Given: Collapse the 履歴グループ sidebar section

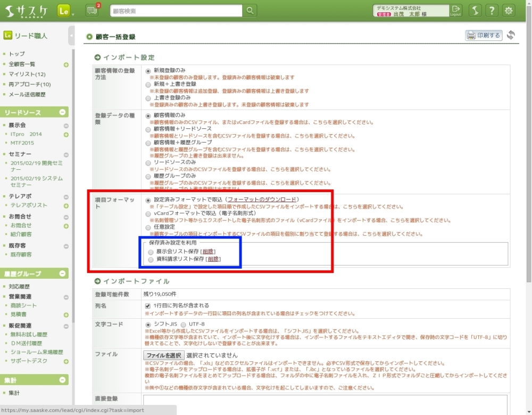Looking at the screenshot, I should (x=63, y=273).
